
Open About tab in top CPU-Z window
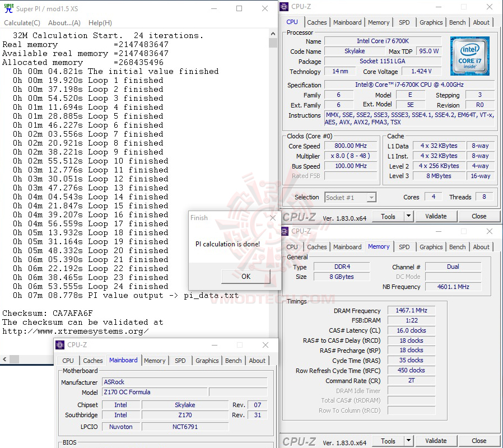tap(481, 22)
